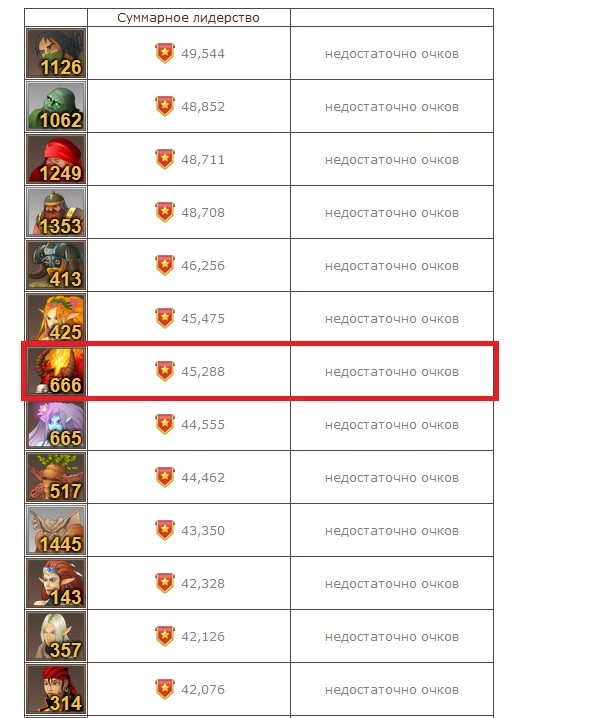Click the hooded hero avatar numbered 1126
The width and height of the screenshot is (590, 718).
(x=56, y=53)
